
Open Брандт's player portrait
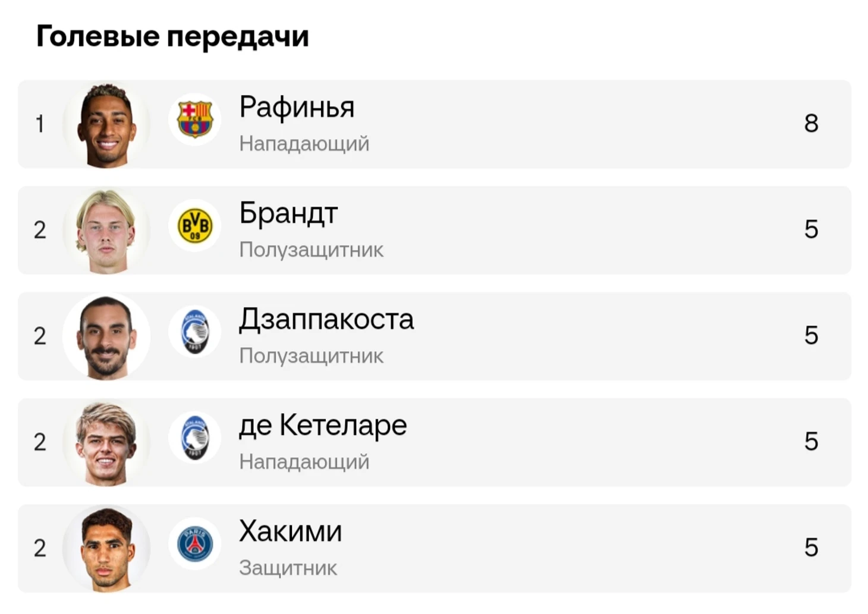pos(106,231)
